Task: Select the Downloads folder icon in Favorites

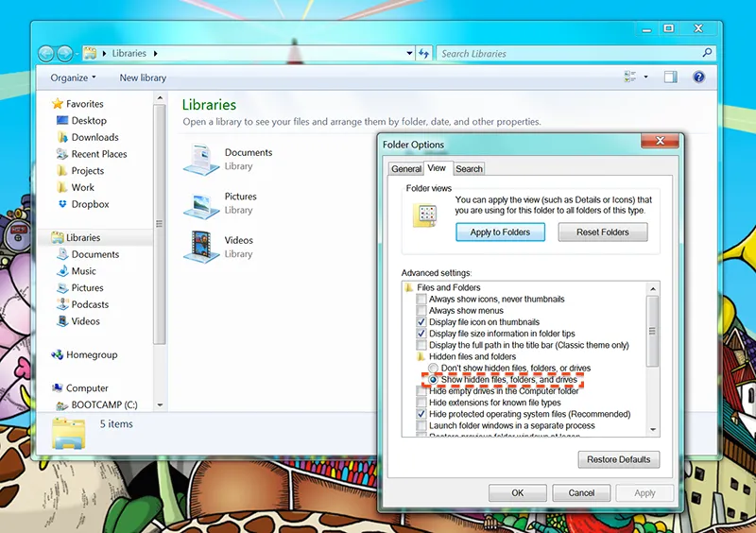Action: (x=62, y=137)
